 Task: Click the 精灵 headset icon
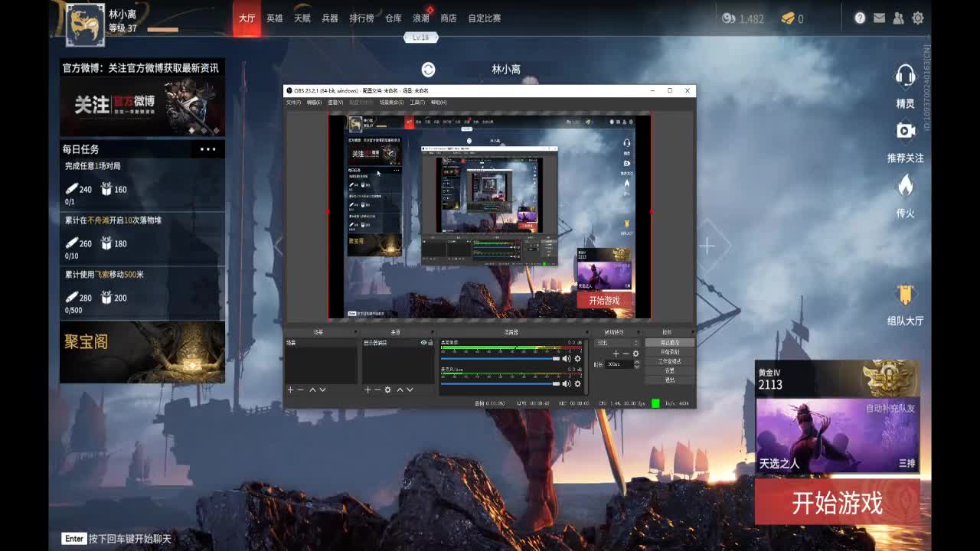[x=905, y=76]
